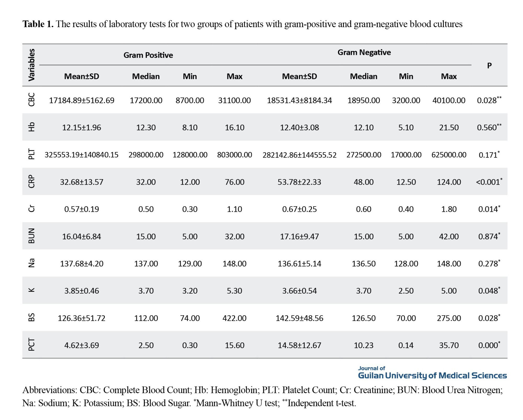Screen dimensions: 523x420
Task: Click the "Abbreviations" footnote text
Action: tap(50, 390)
